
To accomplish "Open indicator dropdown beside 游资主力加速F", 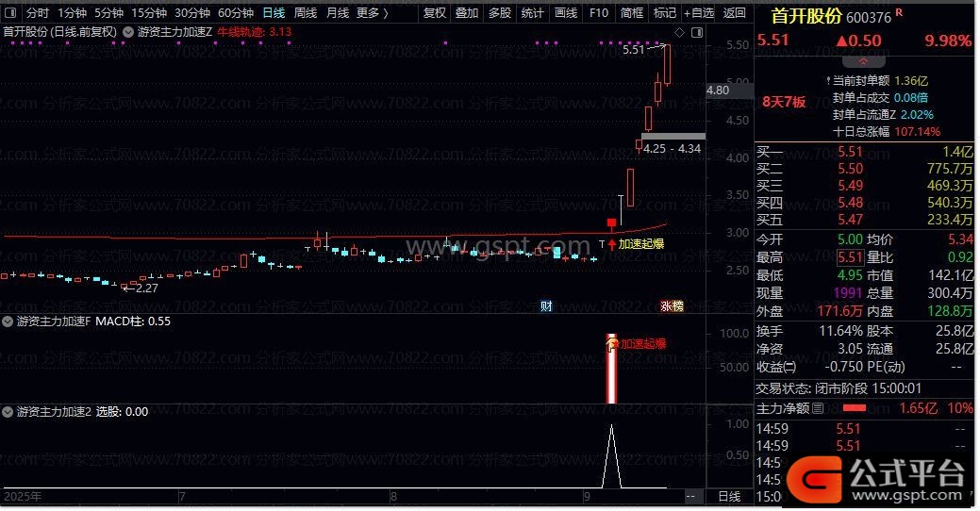I will [8, 321].
